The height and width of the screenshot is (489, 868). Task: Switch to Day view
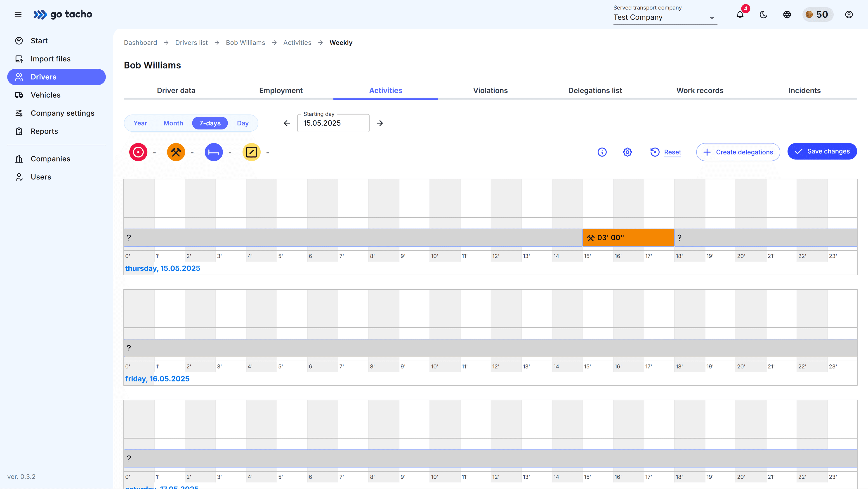(x=243, y=123)
